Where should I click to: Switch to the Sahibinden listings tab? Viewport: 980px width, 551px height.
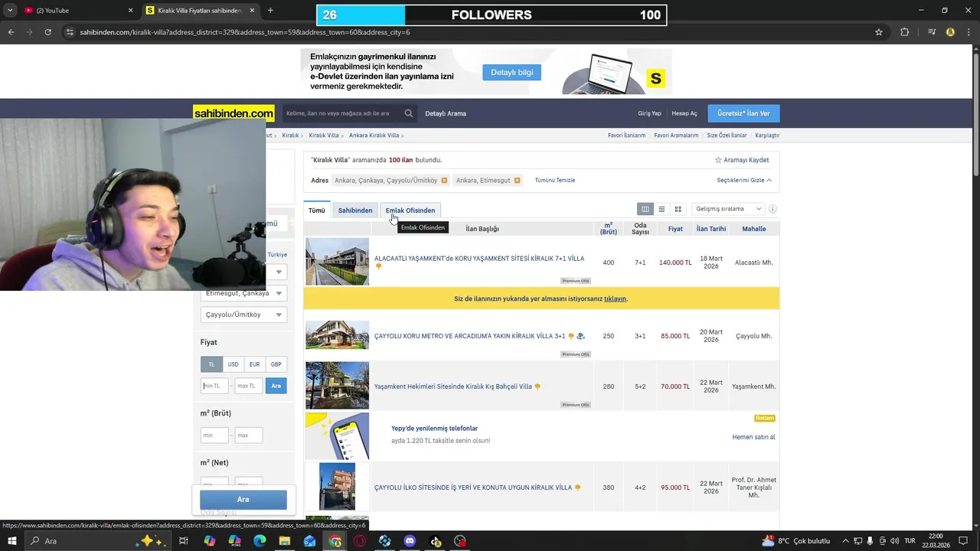coord(355,210)
